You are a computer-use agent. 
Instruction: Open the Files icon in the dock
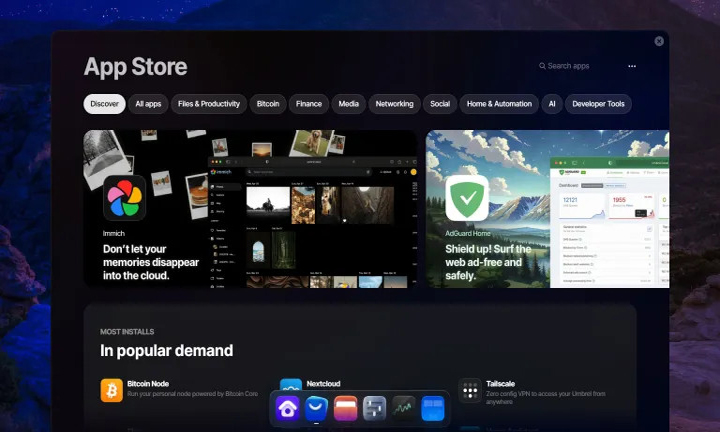(346, 408)
